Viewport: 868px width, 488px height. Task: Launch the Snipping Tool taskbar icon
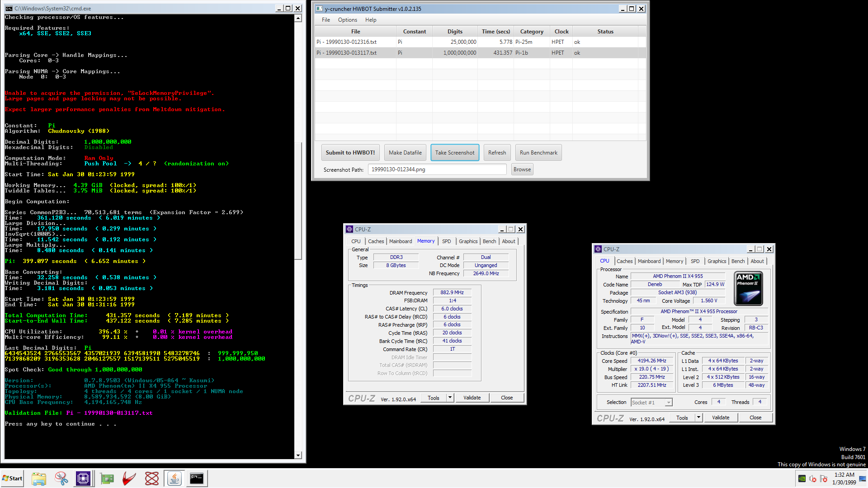(61, 479)
